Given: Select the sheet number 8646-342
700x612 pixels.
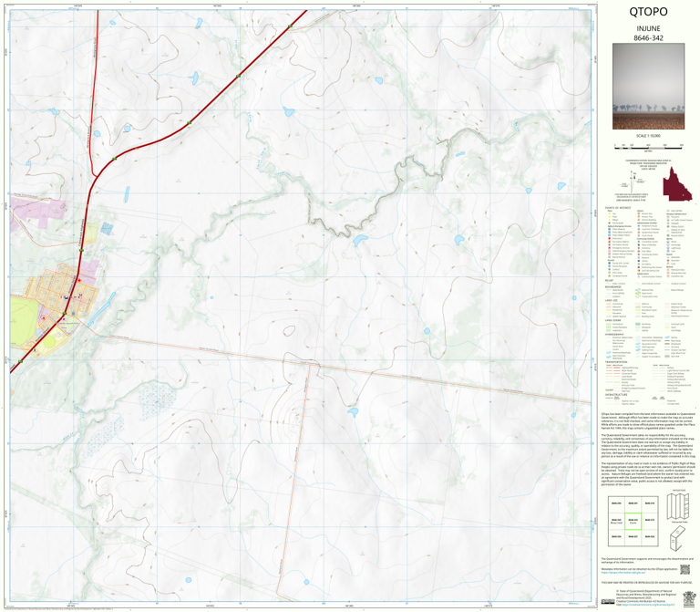Looking at the screenshot, I should pyautogui.click(x=648, y=38).
